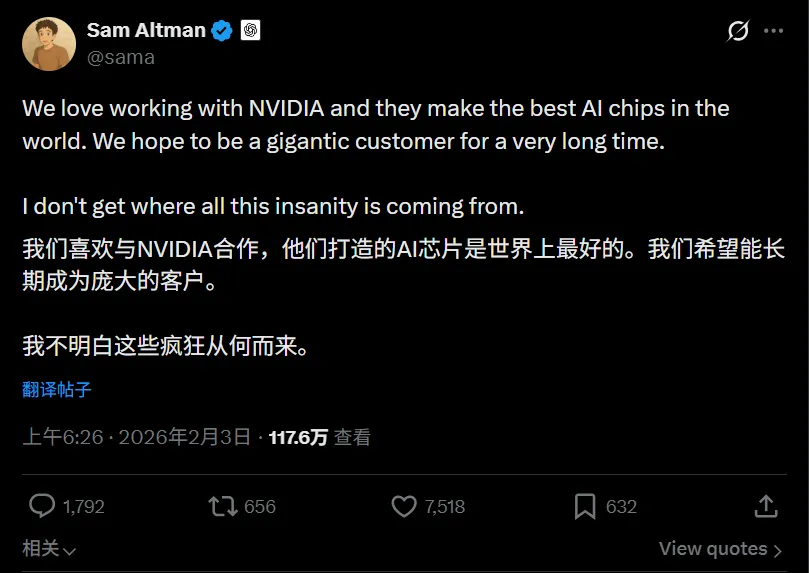The width and height of the screenshot is (809, 573).
Task: Click the post timestamp 上午6:26
Action: 64,437
